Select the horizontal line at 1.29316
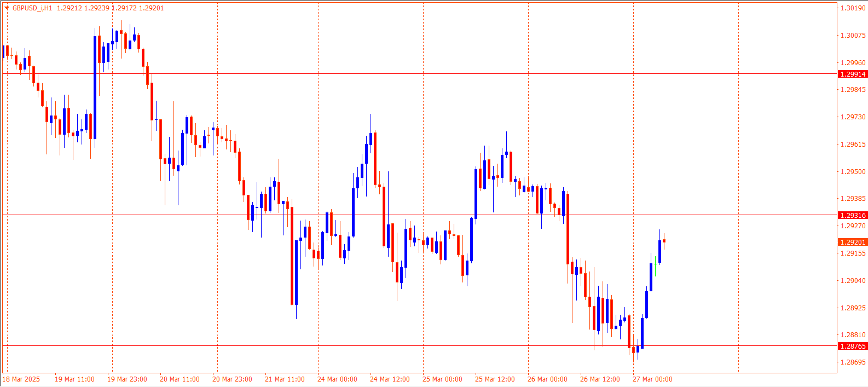868x387 pixels. pyautogui.click(x=420, y=215)
